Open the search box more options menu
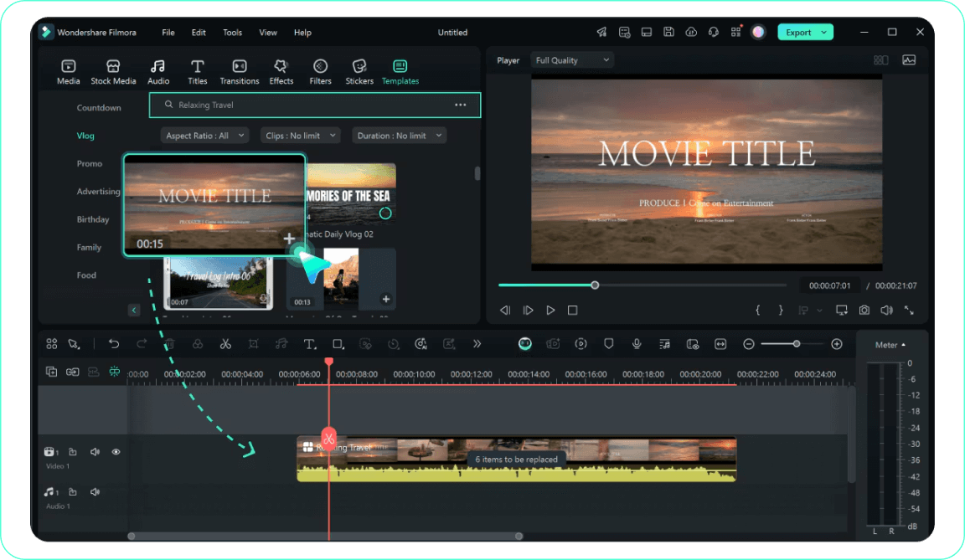Image resolution: width=965 pixels, height=560 pixels. (x=461, y=105)
